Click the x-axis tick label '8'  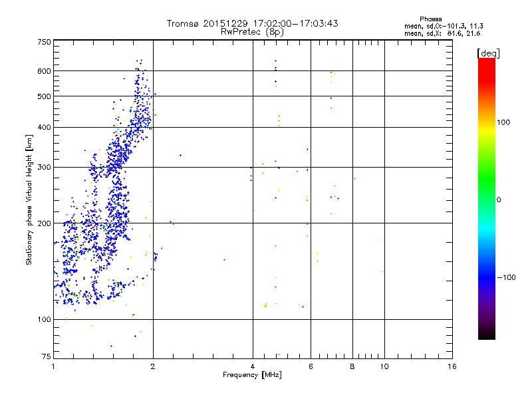point(352,366)
